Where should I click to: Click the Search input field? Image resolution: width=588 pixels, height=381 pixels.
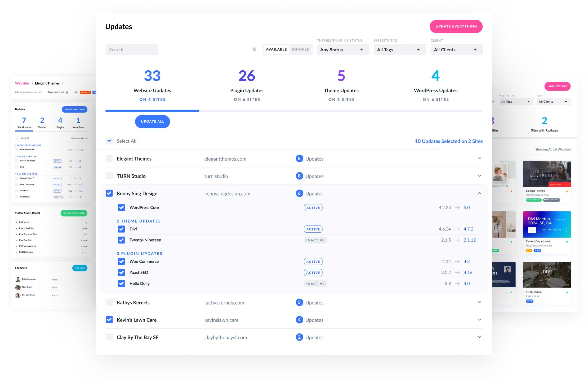pyautogui.click(x=131, y=49)
